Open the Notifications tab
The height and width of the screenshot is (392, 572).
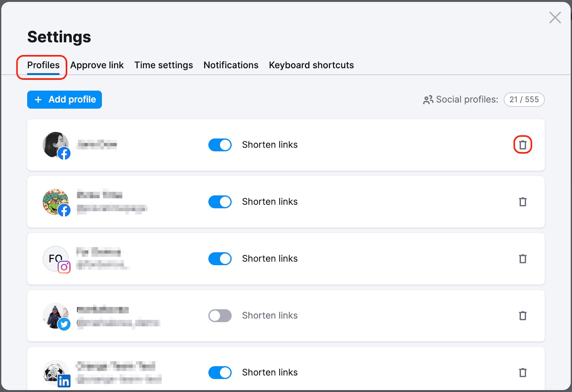[231, 65]
